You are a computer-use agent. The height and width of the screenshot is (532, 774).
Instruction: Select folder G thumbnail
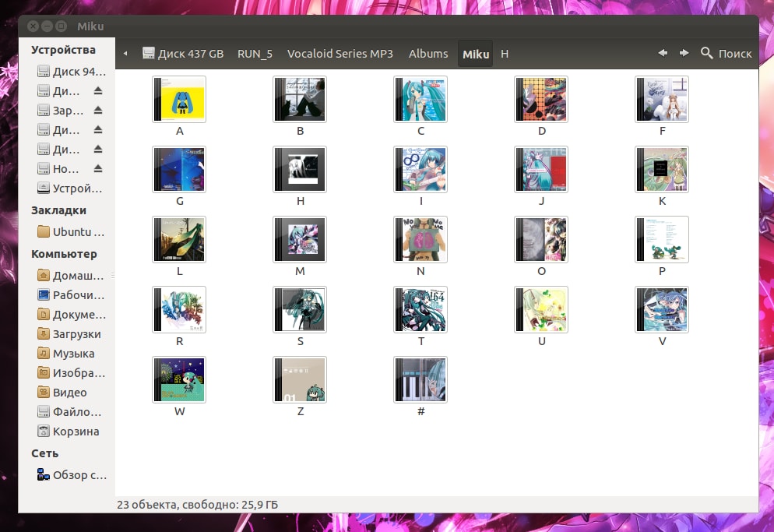179,170
